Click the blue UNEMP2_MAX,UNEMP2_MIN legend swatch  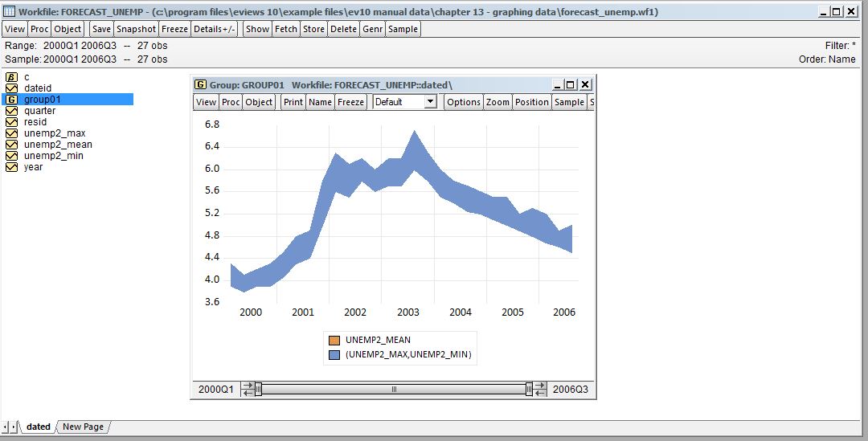point(334,354)
